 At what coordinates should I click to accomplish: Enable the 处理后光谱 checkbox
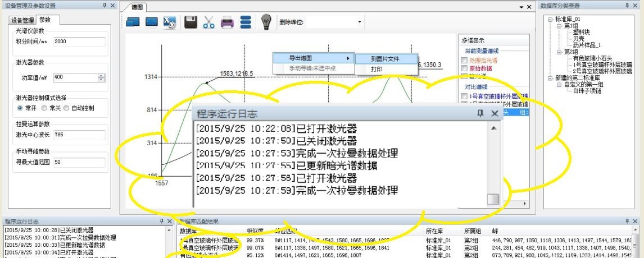(464, 60)
